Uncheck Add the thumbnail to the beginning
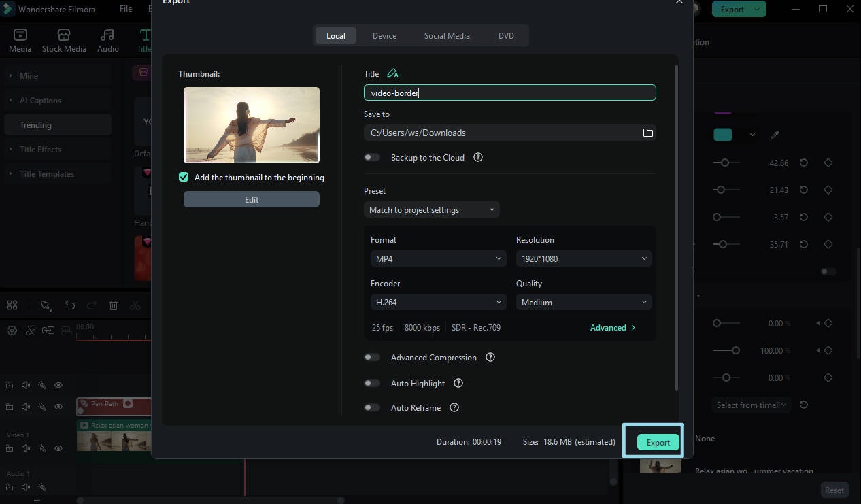This screenshot has width=861, height=504. [184, 177]
